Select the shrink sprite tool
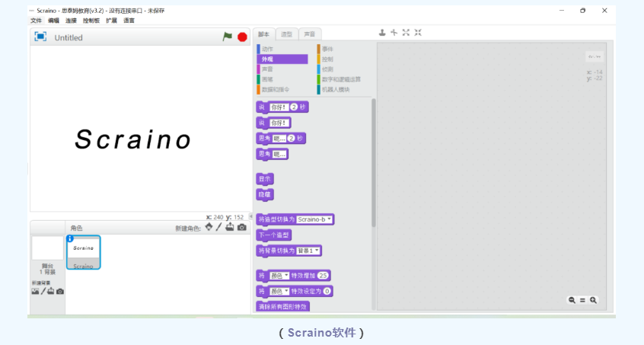Screen dimensions: 644x345 point(418,33)
